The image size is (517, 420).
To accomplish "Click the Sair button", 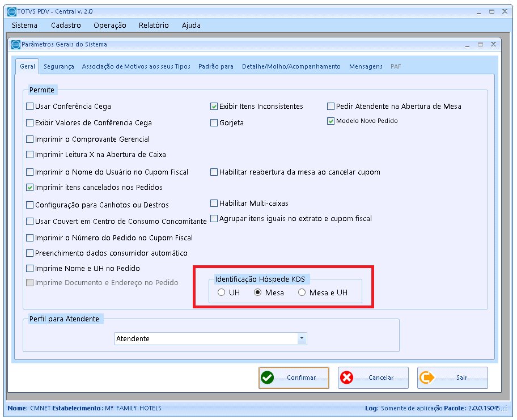I will [x=452, y=377].
